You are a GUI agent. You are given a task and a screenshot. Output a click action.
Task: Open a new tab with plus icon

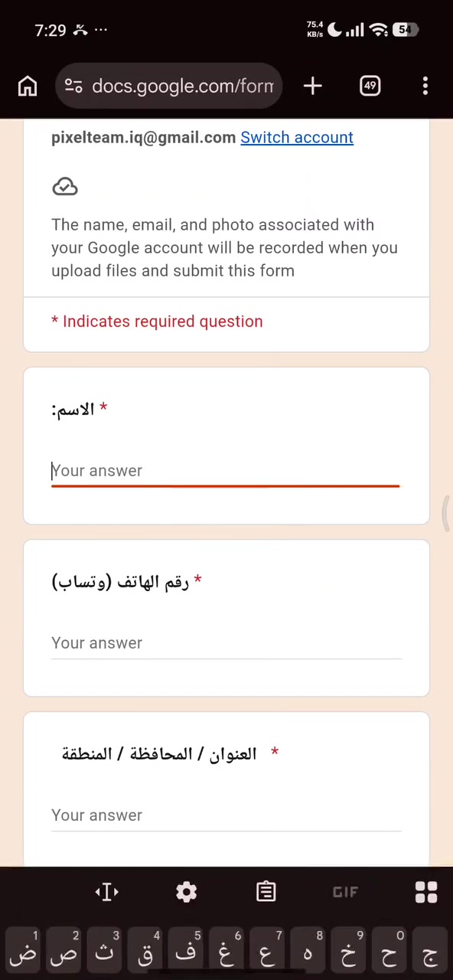(312, 86)
